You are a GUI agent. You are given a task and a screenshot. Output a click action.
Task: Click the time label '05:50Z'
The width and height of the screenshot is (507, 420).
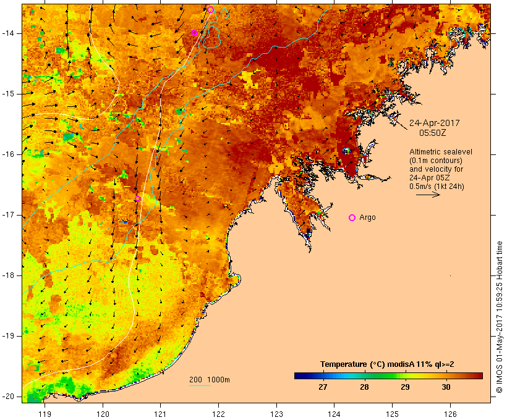[x=433, y=133]
